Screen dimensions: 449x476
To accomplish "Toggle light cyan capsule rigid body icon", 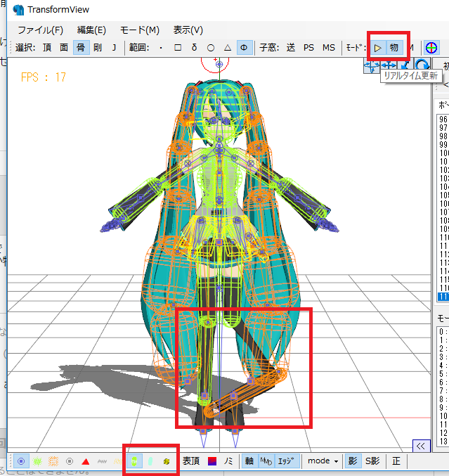I will [x=150, y=461].
